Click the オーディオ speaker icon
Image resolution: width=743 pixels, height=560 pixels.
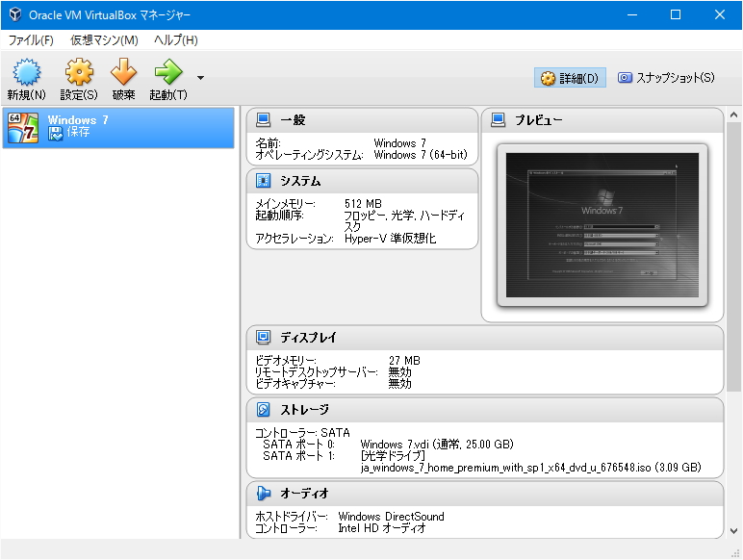pos(264,494)
